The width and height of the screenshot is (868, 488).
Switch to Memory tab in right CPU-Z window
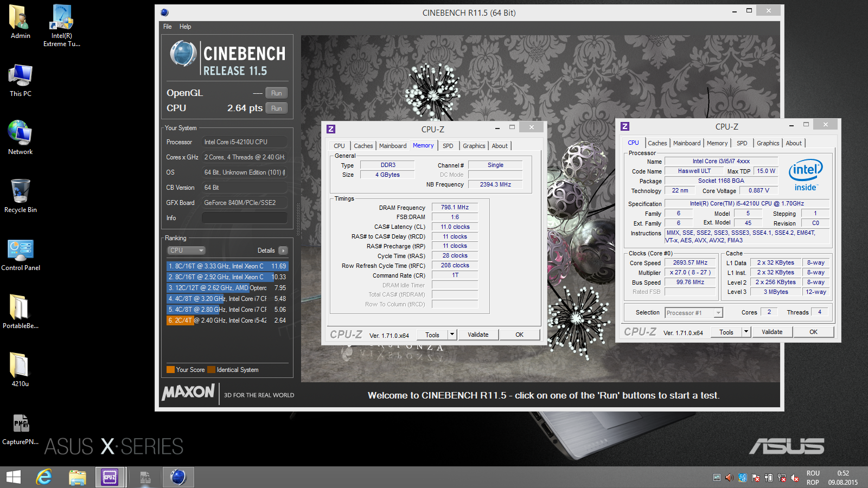(717, 143)
